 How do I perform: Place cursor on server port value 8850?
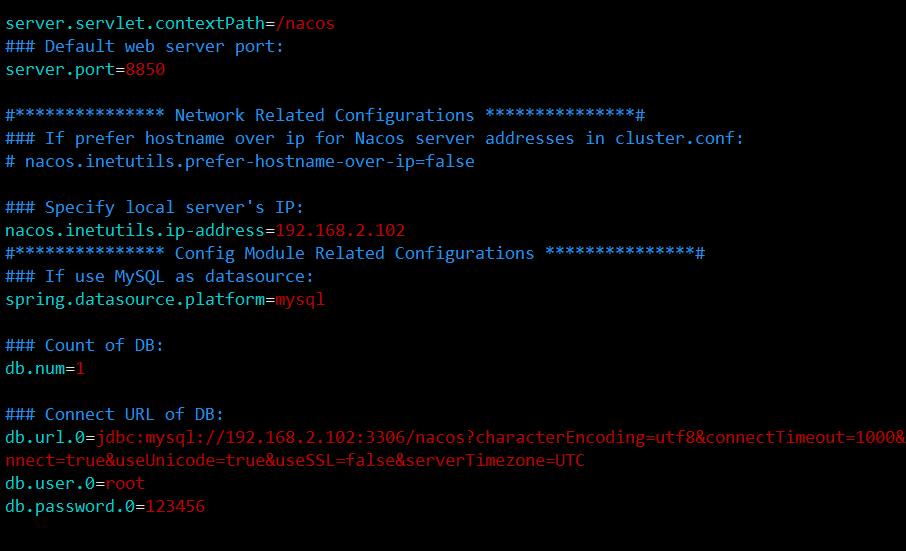point(145,70)
